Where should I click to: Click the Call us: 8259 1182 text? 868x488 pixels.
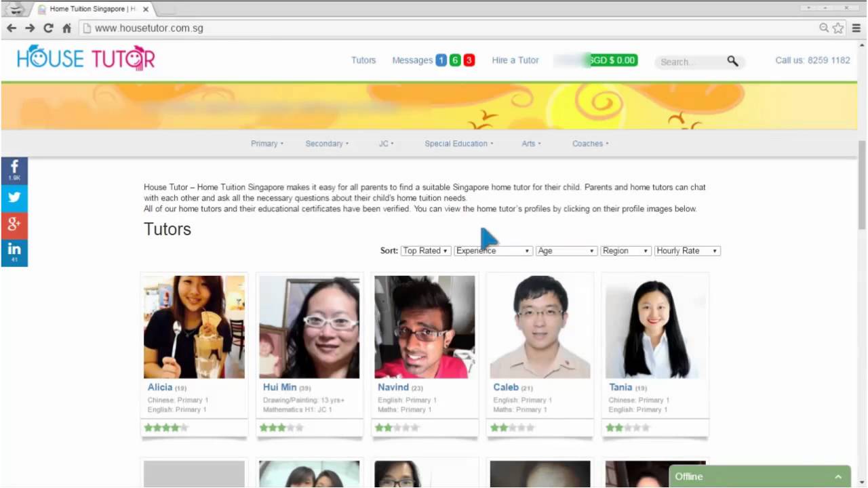pyautogui.click(x=812, y=60)
